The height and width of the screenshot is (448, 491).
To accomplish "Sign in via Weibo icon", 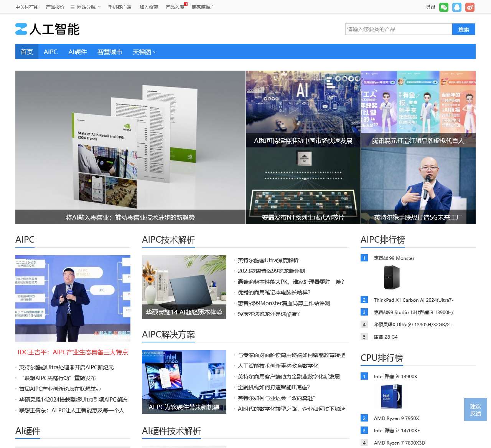I will point(470,7).
